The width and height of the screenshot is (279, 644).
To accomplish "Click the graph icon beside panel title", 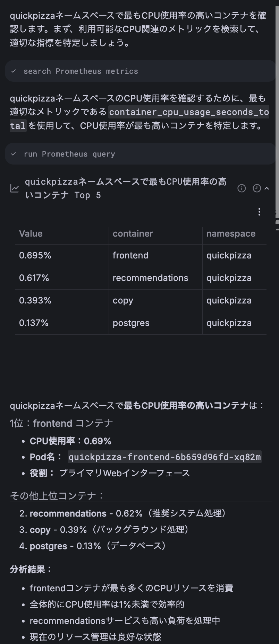I will (x=15, y=188).
